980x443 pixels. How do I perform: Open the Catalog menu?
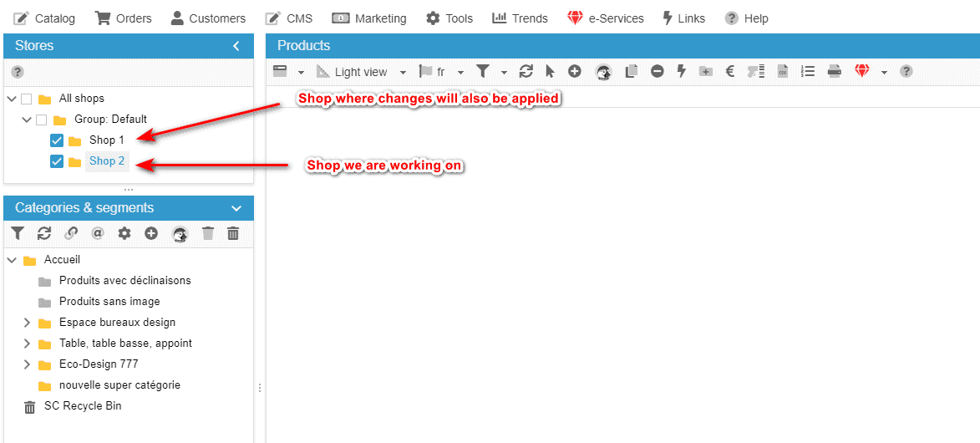coord(43,18)
